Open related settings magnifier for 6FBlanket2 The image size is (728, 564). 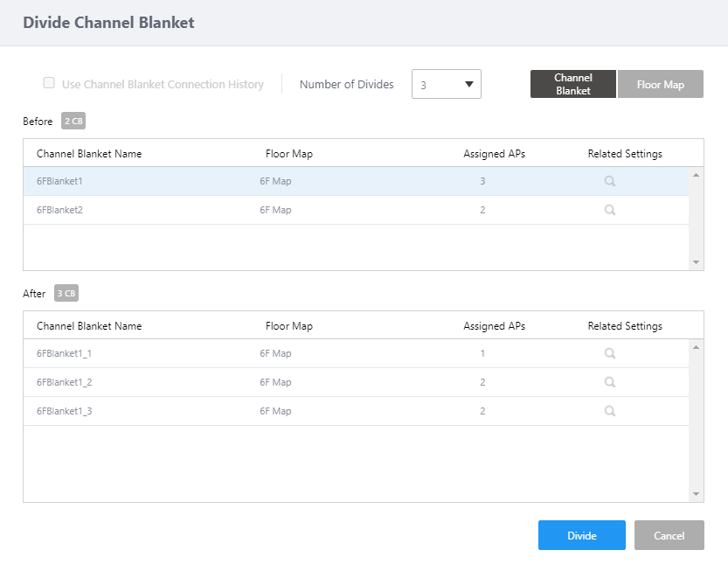click(x=610, y=210)
